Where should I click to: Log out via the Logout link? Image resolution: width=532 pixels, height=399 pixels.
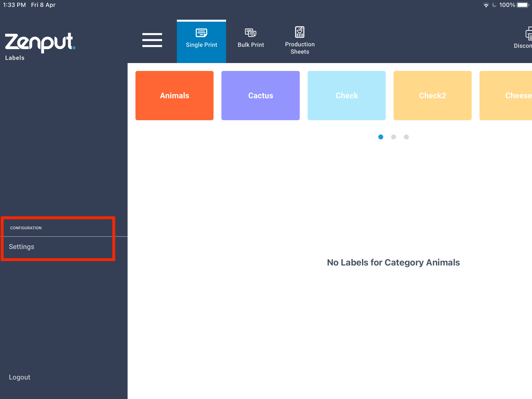pyautogui.click(x=20, y=377)
